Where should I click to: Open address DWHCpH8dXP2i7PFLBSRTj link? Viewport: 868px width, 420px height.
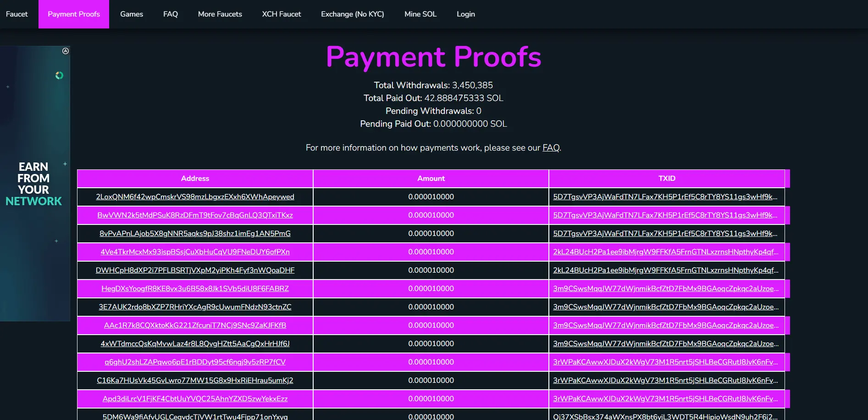click(x=195, y=270)
